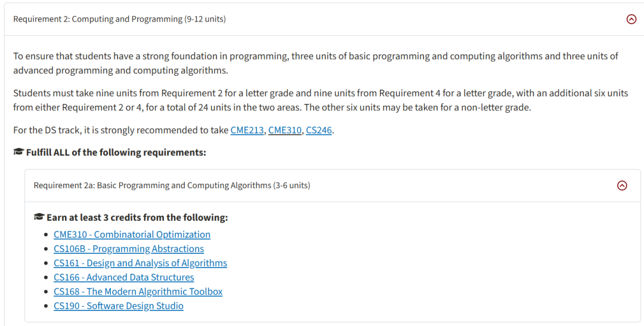Collapse Requirement 2 using the circled chevron icon
Image resolution: width=644 pixels, height=326 pixels.
pos(631,19)
